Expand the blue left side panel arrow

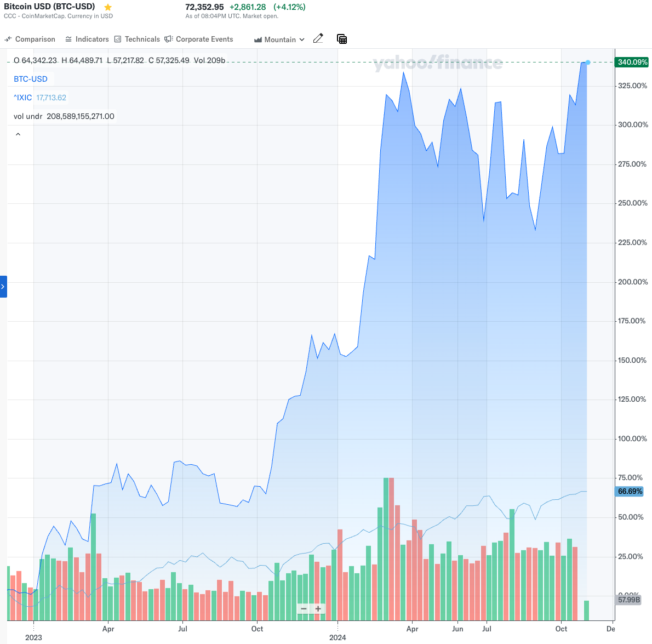(3, 287)
